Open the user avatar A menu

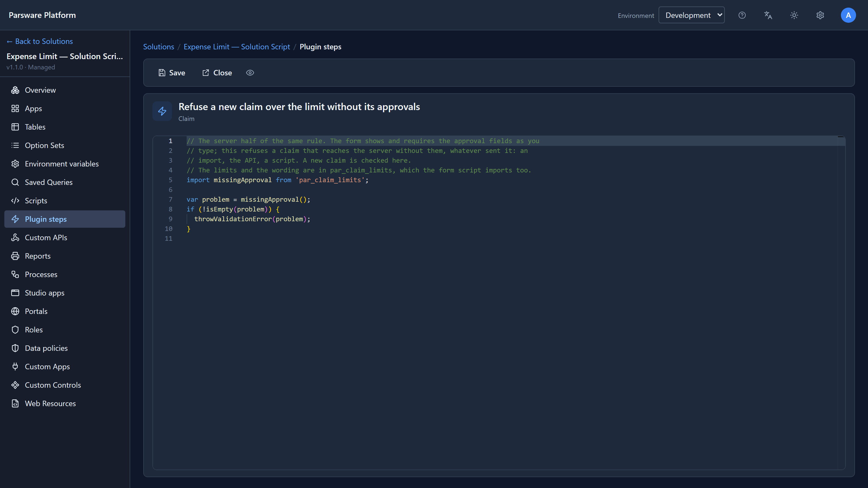(x=848, y=15)
